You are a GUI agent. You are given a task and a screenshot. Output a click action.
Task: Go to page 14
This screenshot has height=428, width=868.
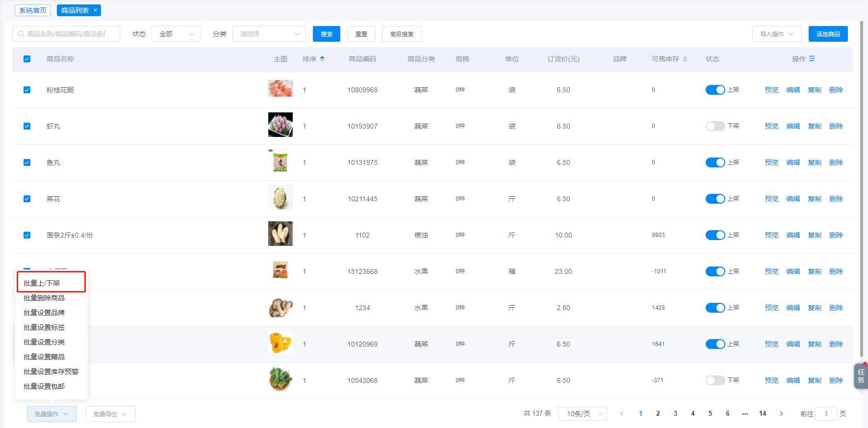763,414
